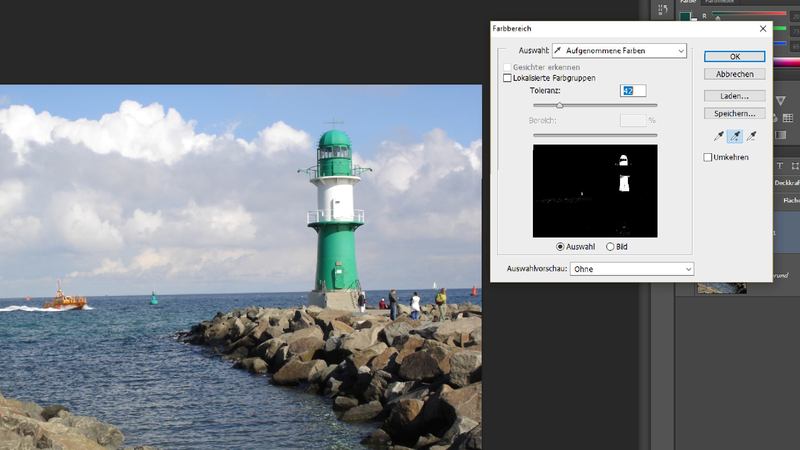The image size is (800, 450).
Task: Click the Abbrechen button
Action: 734,74
